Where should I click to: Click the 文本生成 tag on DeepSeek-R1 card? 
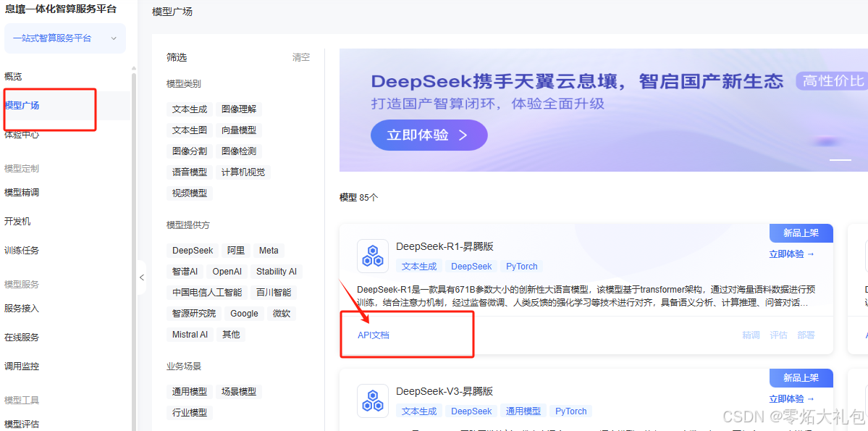coord(419,267)
